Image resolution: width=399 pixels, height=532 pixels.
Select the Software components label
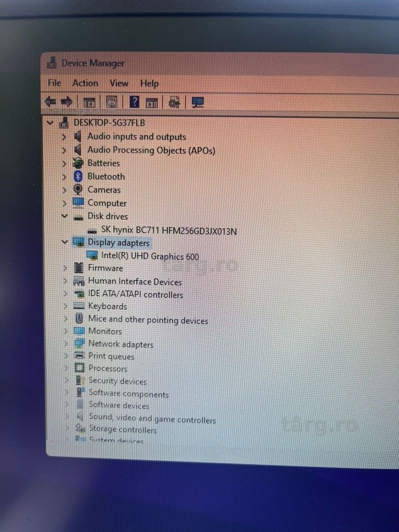pos(129,393)
